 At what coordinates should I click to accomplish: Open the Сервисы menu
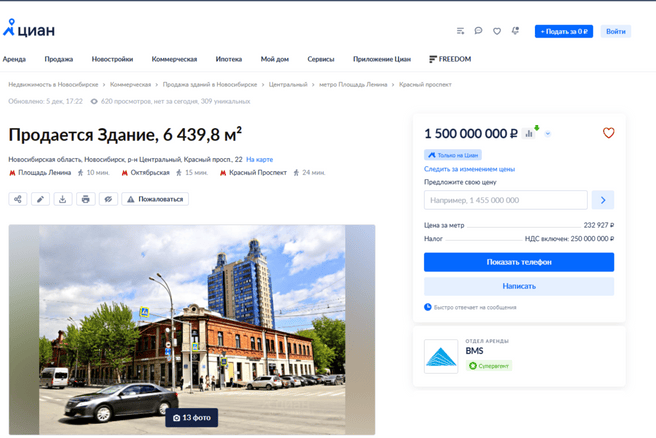click(320, 59)
